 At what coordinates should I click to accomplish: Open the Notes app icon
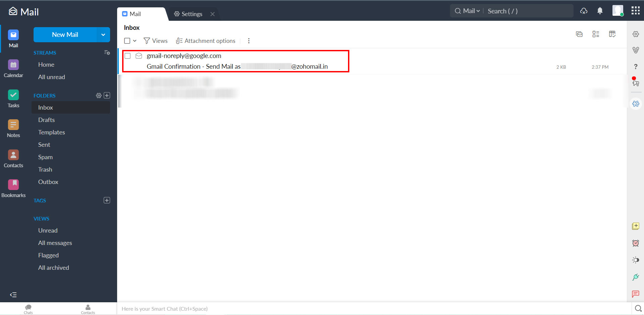tap(13, 128)
